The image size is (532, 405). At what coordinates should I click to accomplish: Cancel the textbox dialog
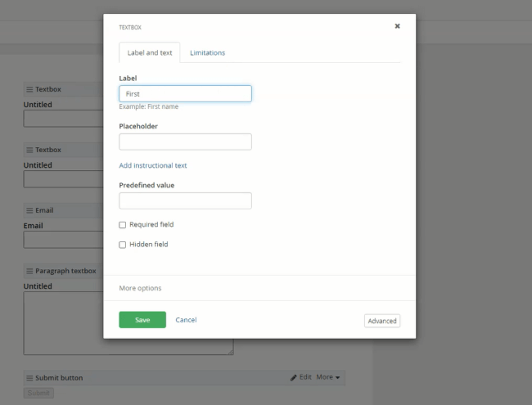pyautogui.click(x=186, y=320)
